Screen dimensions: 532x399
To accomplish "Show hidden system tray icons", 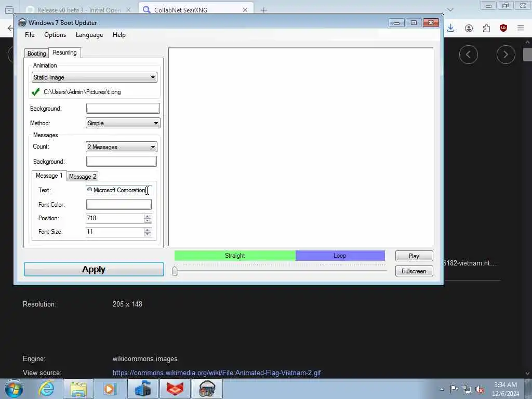I will 442,389.
